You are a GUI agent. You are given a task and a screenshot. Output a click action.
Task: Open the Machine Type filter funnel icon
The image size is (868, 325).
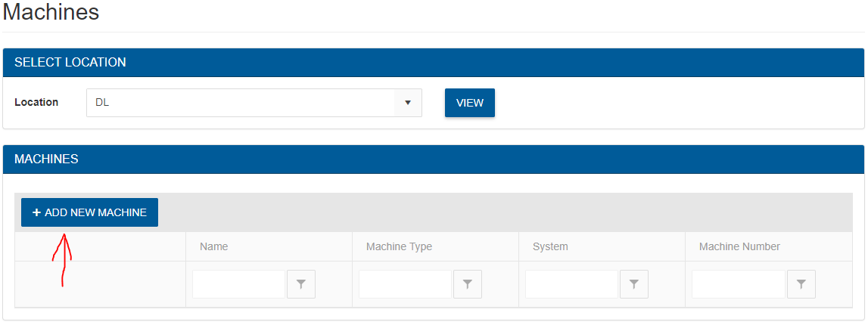(x=468, y=284)
